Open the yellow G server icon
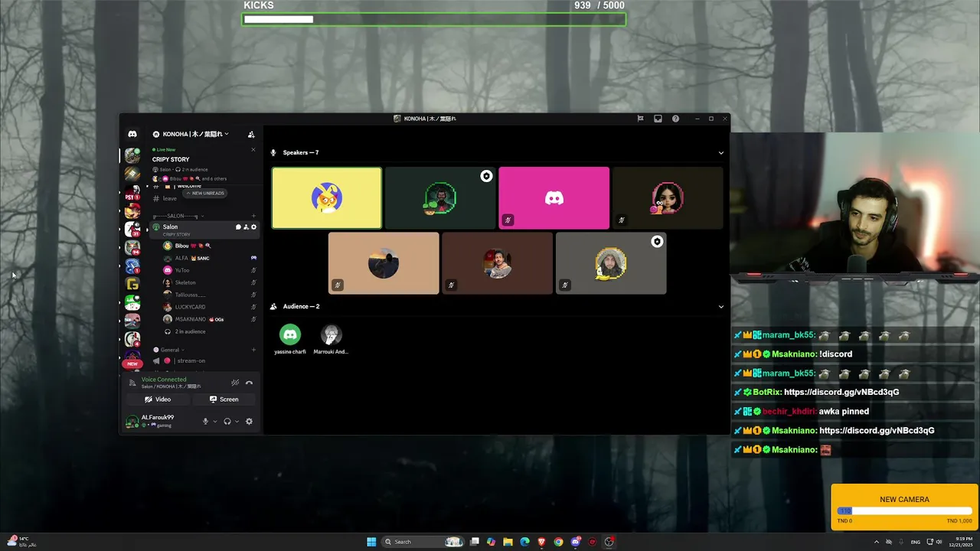Viewport: 980px width, 551px height. (132, 285)
